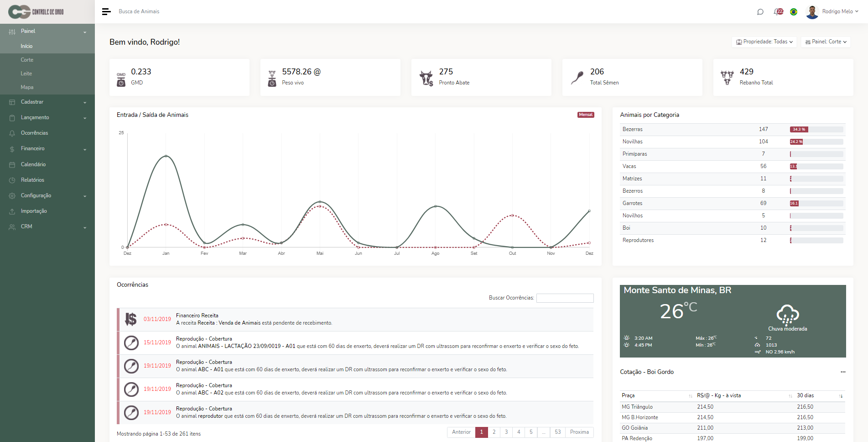The image size is (868, 442).
Task: Open the Rodrigo Melo user dropdown
Action: coord(840,12)
